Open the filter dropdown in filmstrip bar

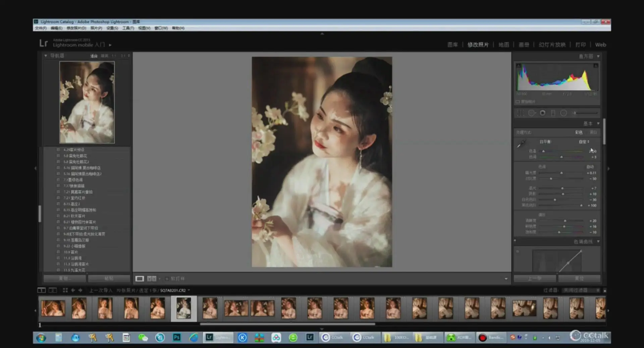click(581, 290)
